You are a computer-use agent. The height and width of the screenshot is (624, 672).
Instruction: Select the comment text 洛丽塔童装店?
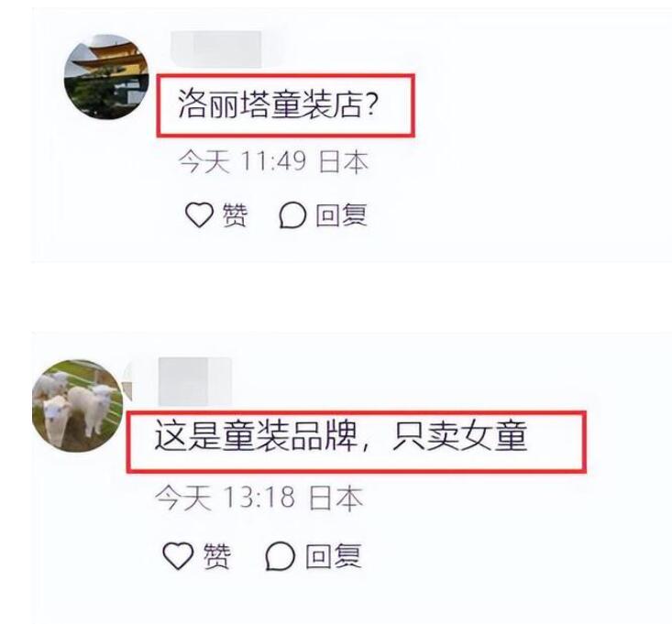278,104
